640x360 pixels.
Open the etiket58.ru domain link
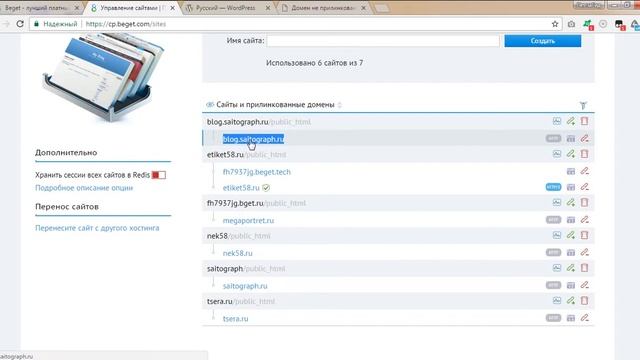[x=241, y=188]
